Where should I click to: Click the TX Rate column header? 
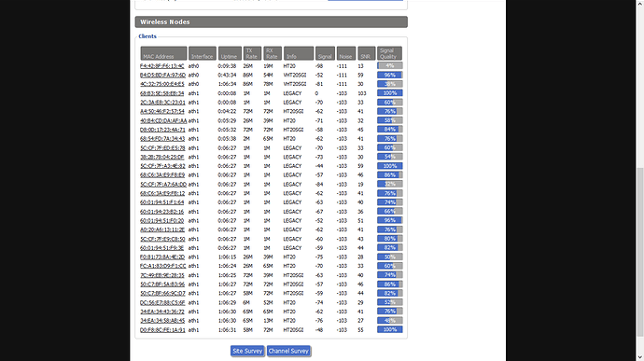coord(252,53)
